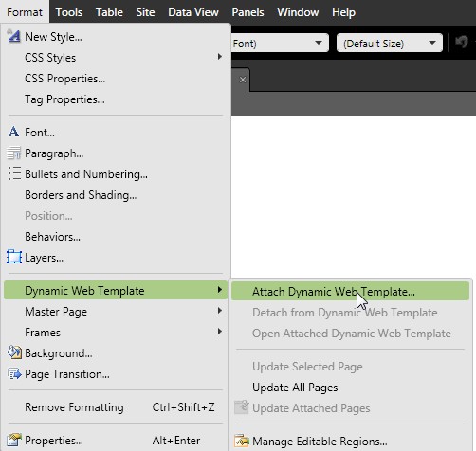Click the New Style icon
This screenshot has height=451, width=476.
point(13,36)
